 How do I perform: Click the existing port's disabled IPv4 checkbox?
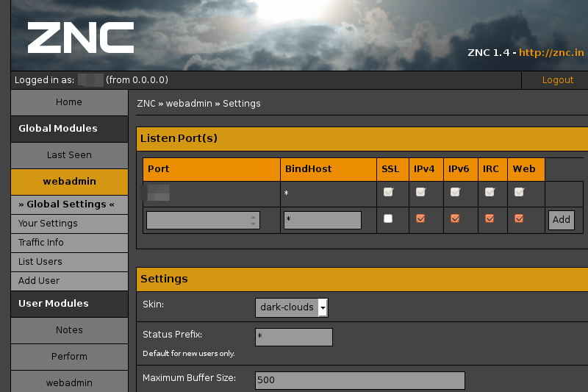point(420,193)
